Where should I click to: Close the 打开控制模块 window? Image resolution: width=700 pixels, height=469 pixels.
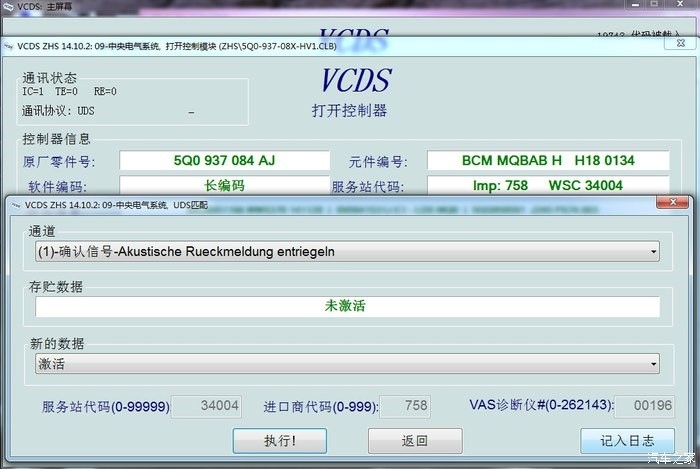(x=680, y=43)
